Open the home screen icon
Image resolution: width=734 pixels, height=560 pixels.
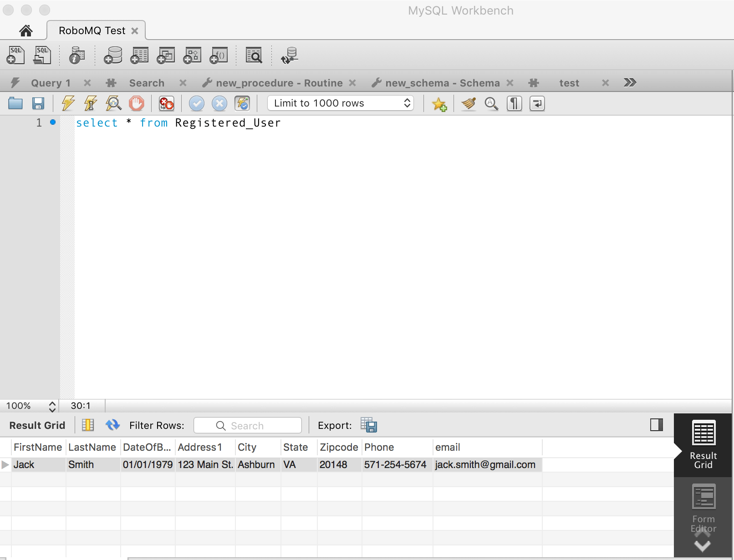click(x=26, y=31)
